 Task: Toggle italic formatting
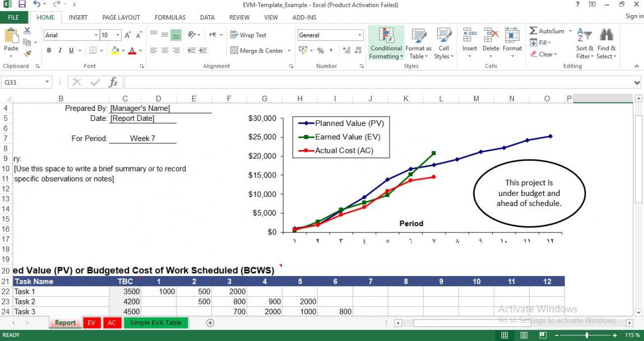60,50
